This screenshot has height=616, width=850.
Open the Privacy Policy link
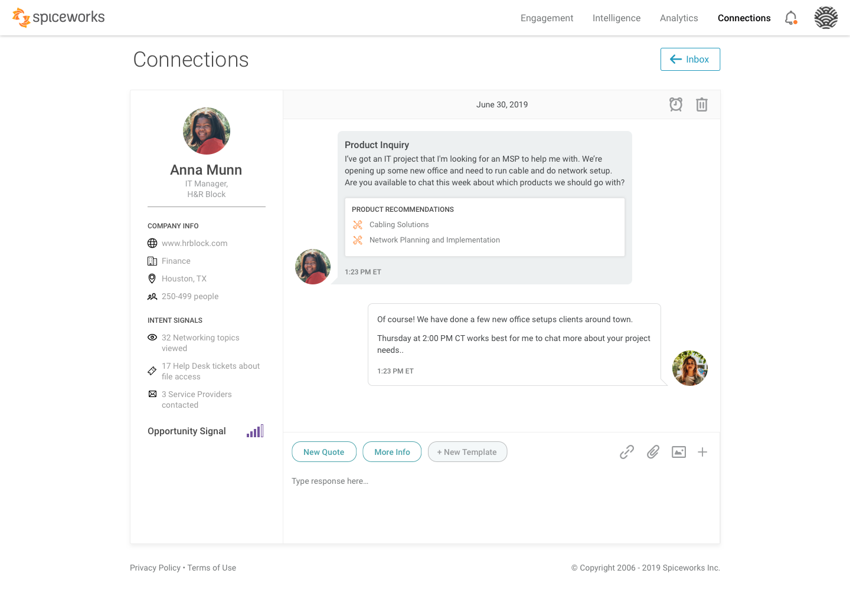click(155, 568)
